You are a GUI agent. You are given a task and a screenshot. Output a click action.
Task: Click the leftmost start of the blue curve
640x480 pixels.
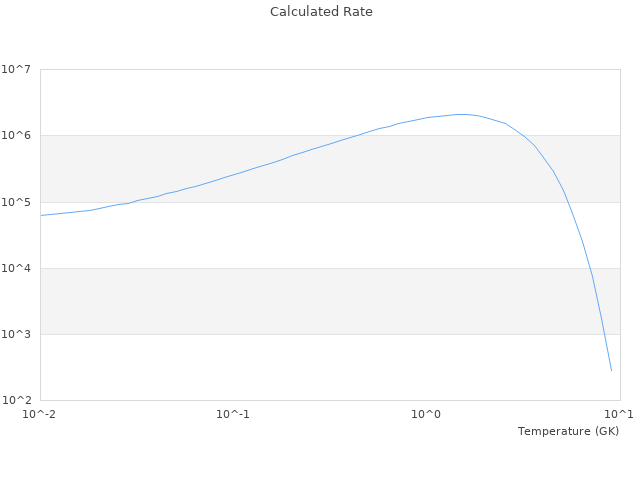pos(41,215)
